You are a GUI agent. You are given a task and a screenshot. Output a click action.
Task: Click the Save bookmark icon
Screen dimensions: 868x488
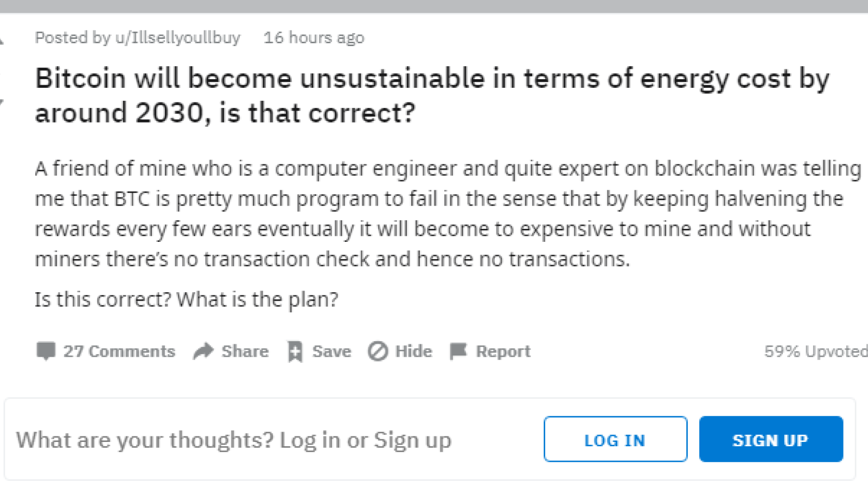(295, 351)
